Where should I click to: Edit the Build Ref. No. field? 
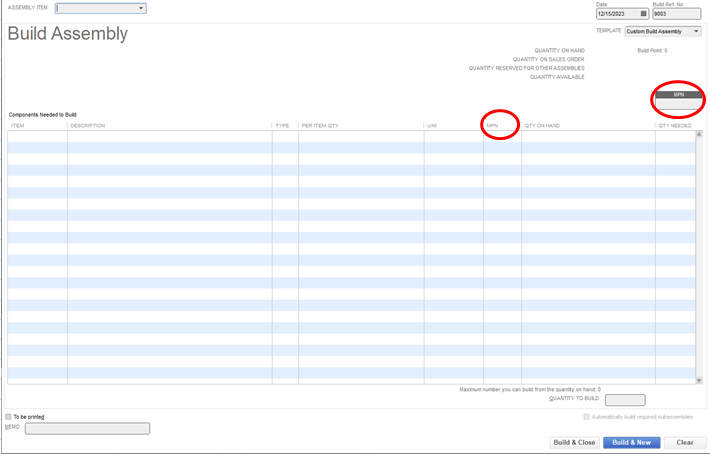pyautogui.click(x=676, y=14)
